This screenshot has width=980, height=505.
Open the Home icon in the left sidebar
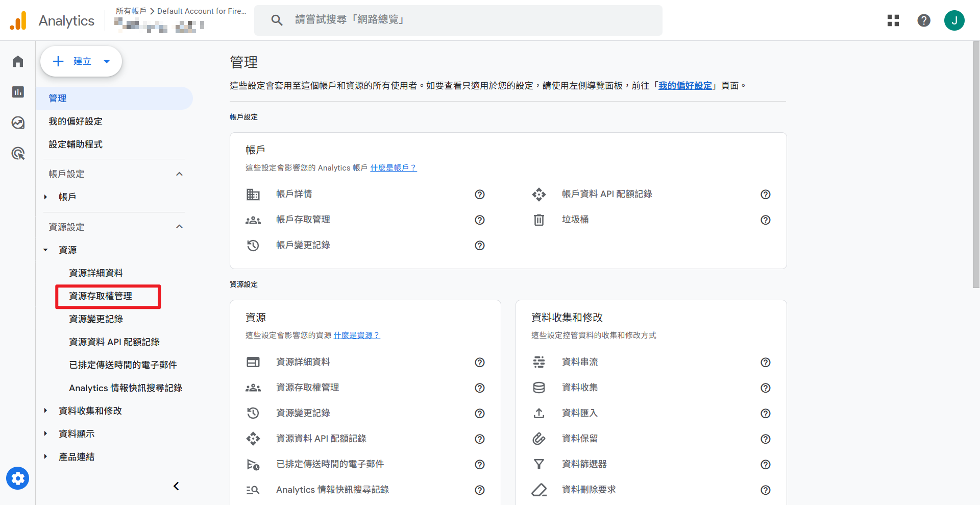coord(17,61)
